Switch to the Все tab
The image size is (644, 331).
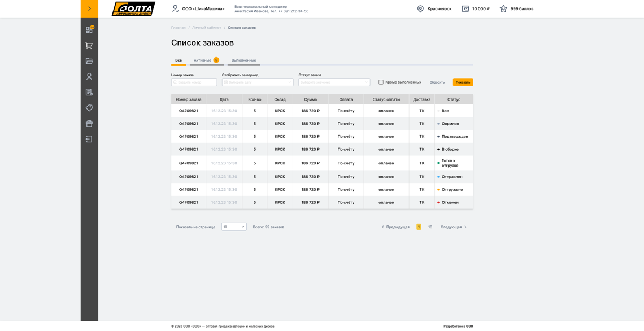click(179, 60)
